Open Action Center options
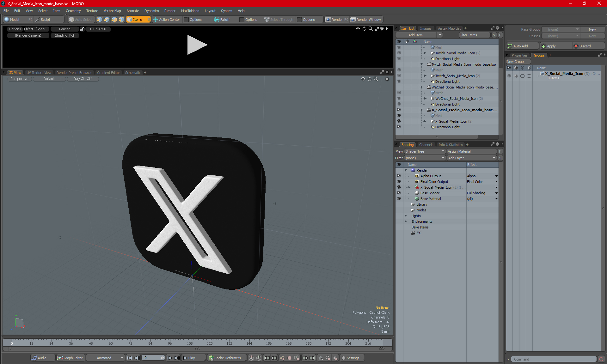The height and width of the screenshot is (364, 607). 167,20
